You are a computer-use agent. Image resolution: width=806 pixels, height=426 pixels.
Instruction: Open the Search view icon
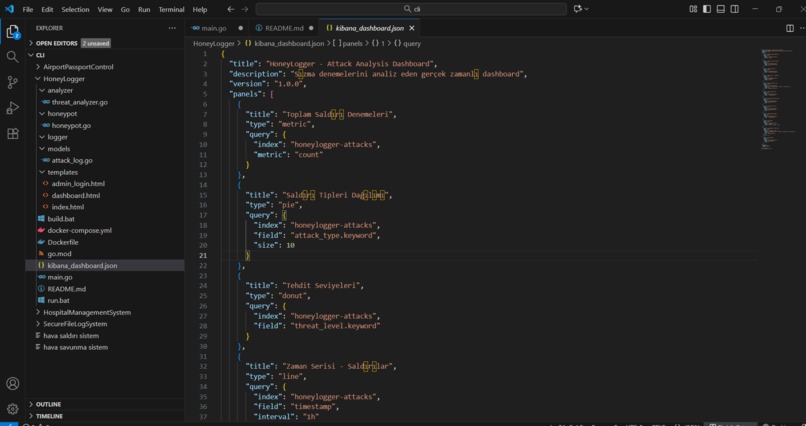point(12,57)
